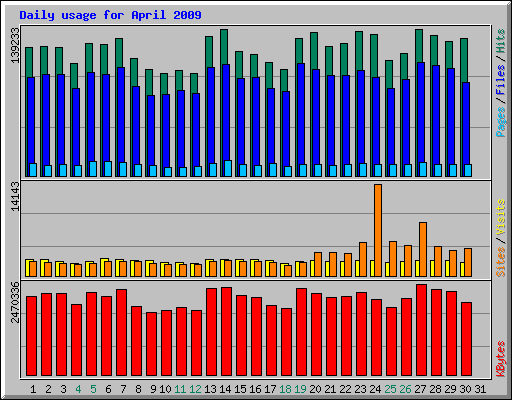Click day label '24' on x-axis
This screenshot has height=400, width=512.
click(375, 389)
